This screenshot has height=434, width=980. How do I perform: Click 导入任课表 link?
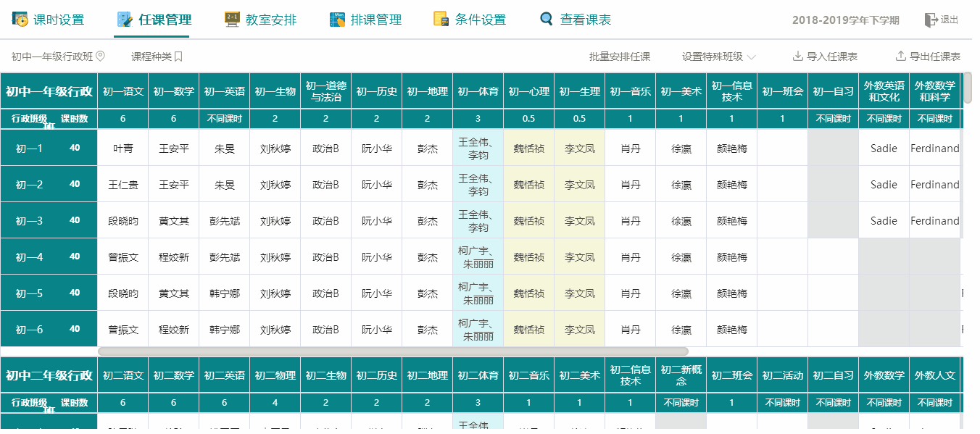(x=832, y=57)
